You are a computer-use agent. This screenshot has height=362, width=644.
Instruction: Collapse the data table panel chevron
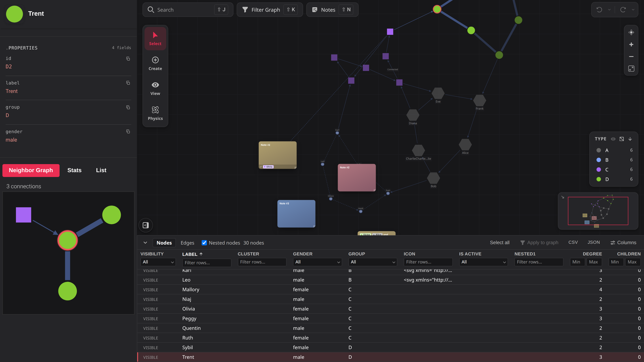(x=145, y=243)
